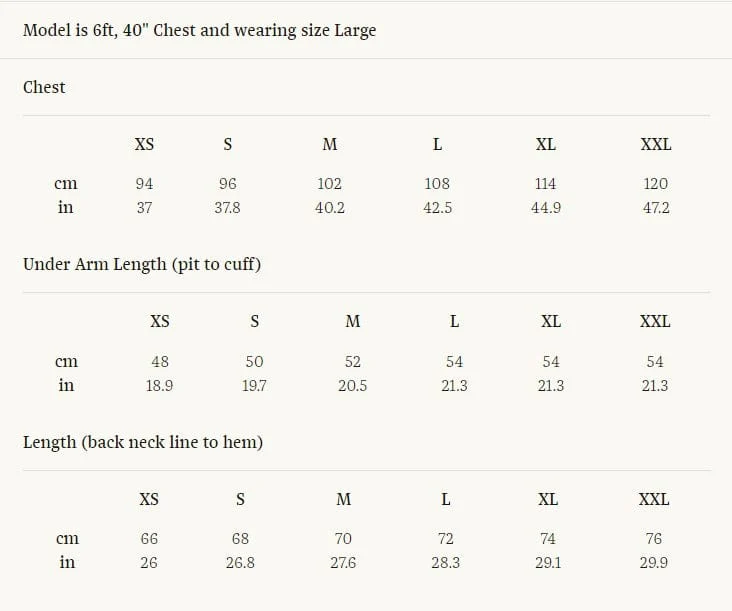The width and height of the screenshot is (732, 611).
Task: Select the 18.9 inch under arm value
Action: [159, 386]
